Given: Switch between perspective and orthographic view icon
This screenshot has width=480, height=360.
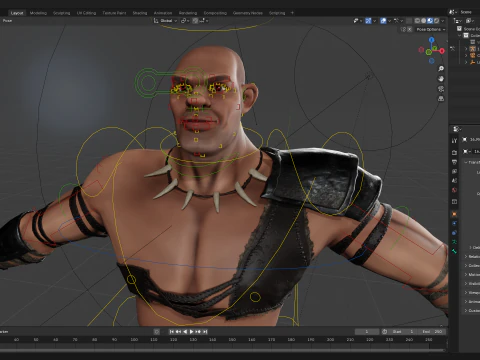Looking at the screenshot, I should [441, 99].
